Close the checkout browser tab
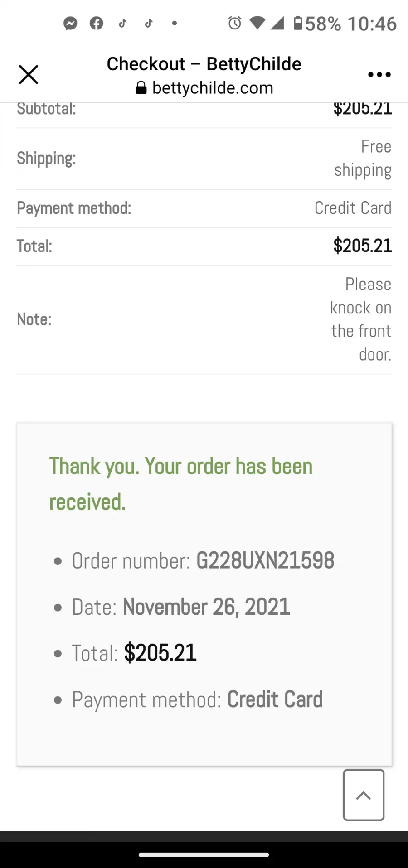The height and width of the screenshot is (868, 408). 29,75
